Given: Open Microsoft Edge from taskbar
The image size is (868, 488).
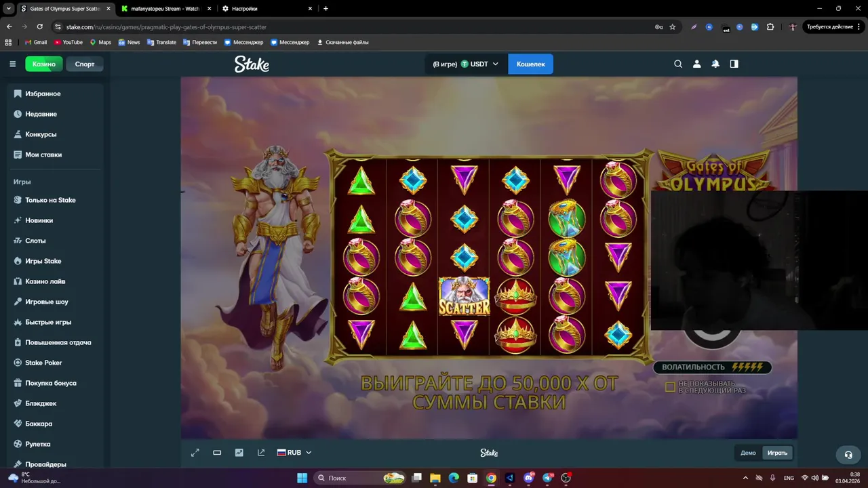Looking at the screenshot, I should [x=454, y=478].
